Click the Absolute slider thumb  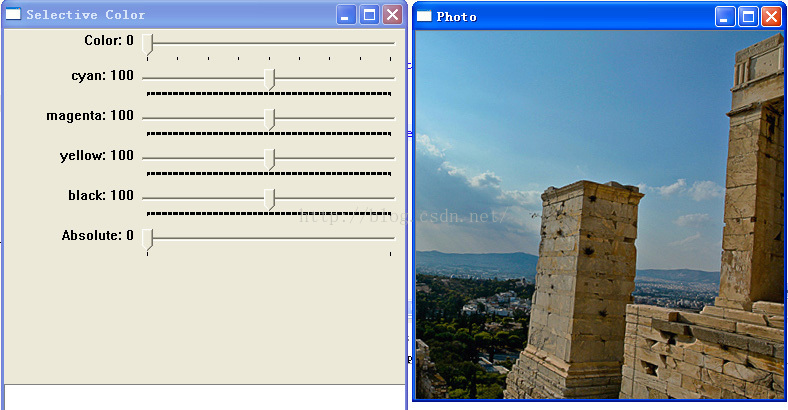click(x=147, y=239)
